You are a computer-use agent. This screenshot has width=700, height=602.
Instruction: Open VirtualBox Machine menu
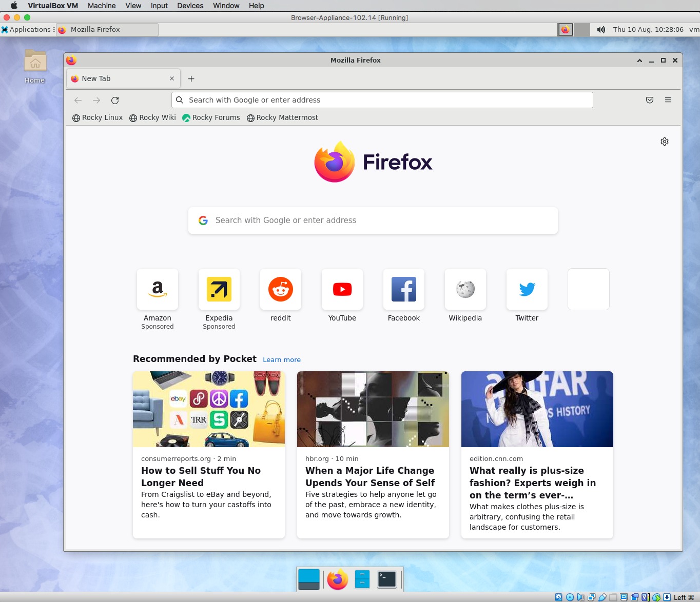(x=102, y=6)
